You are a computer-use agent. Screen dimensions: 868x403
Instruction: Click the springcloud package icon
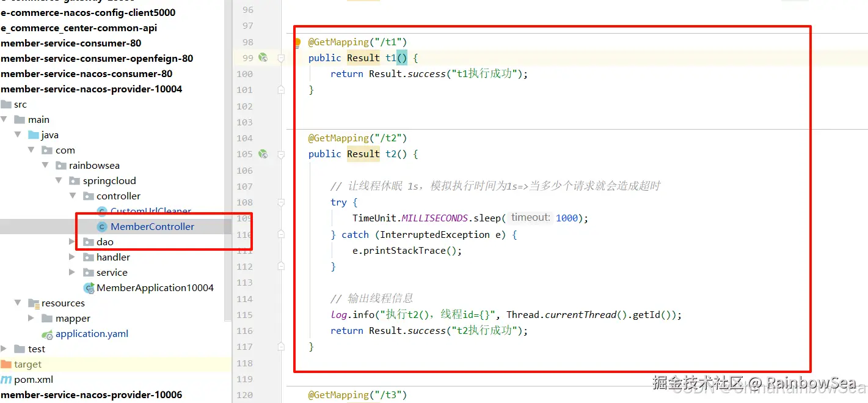(75, 181)
